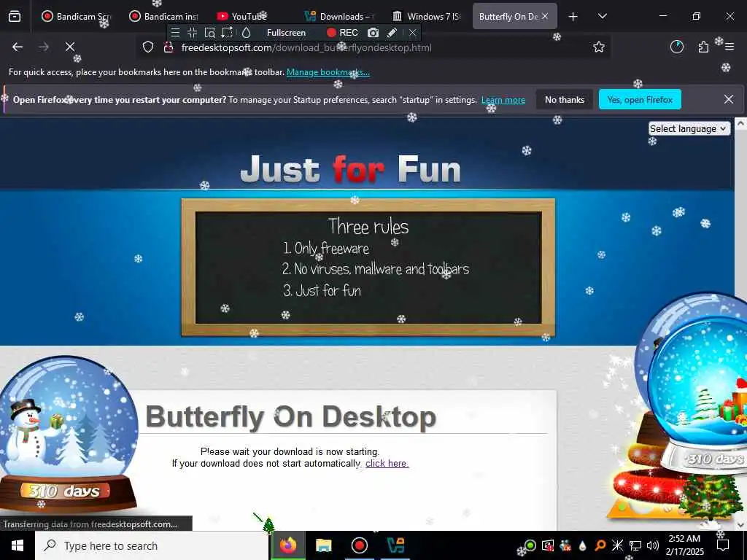Click the Bandicam water-drop icon
The width and height of the screenshot is (747, 560).
point(247,32)
